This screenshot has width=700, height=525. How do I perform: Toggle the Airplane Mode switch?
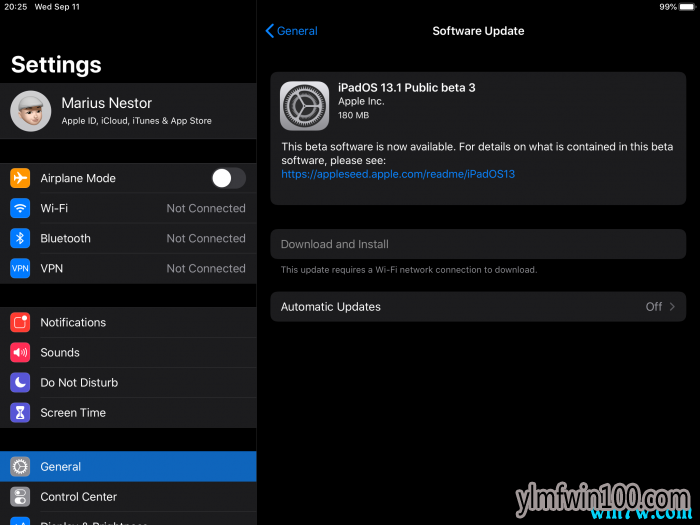(229, 179)
